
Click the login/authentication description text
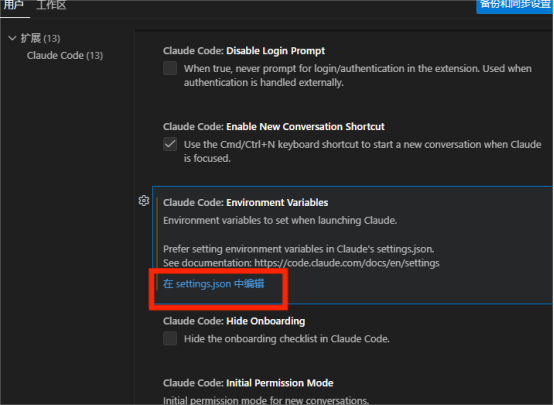(x=358, y=75)
